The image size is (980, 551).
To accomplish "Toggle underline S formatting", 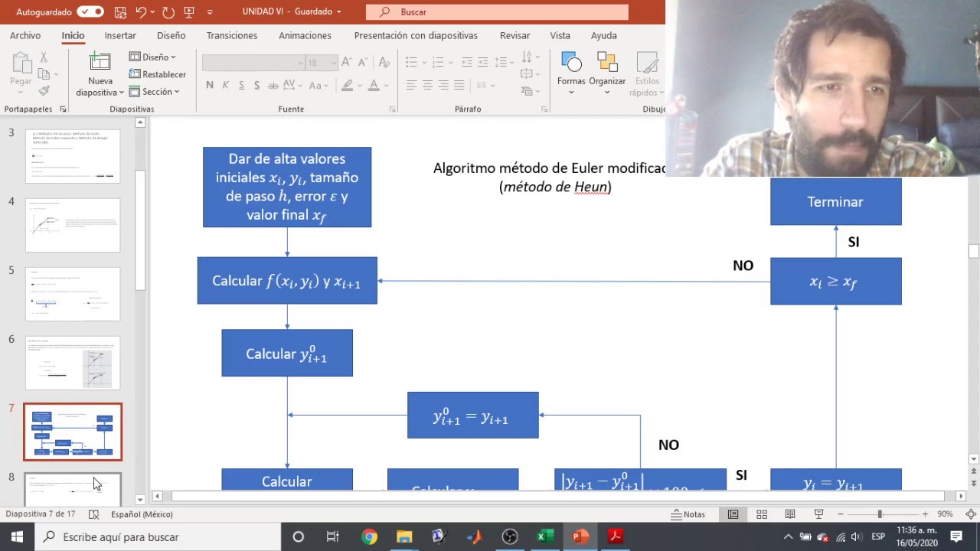I will coord(241,85).
